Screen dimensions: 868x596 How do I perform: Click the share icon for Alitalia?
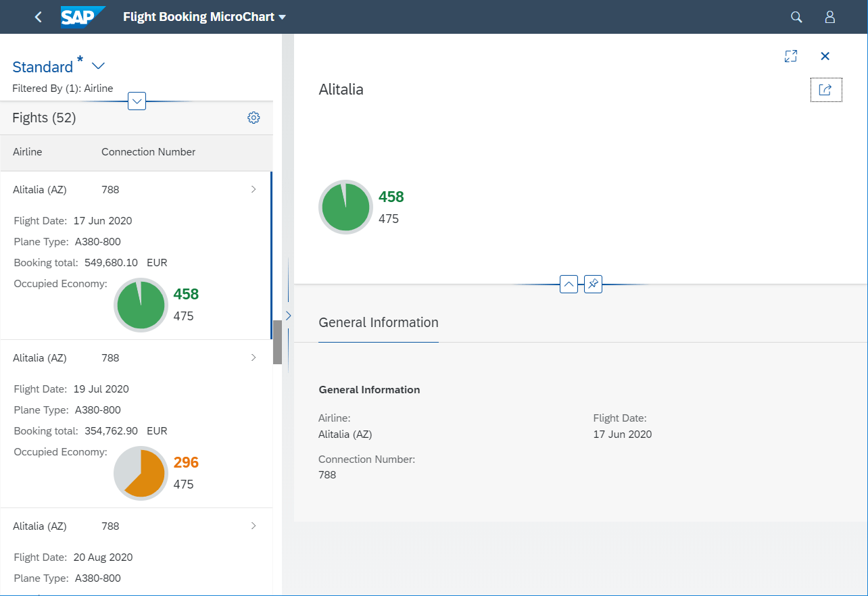825,90
